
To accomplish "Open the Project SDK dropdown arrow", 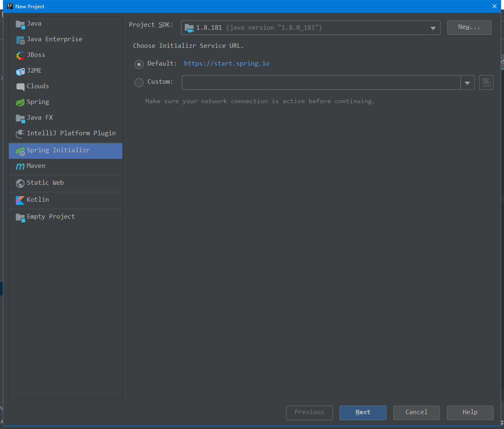I will pos(433,28).
